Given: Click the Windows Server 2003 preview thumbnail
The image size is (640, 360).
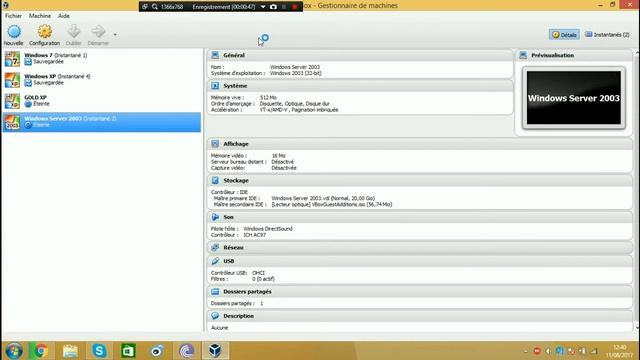Looking at the screenshot, I should 573,98.
